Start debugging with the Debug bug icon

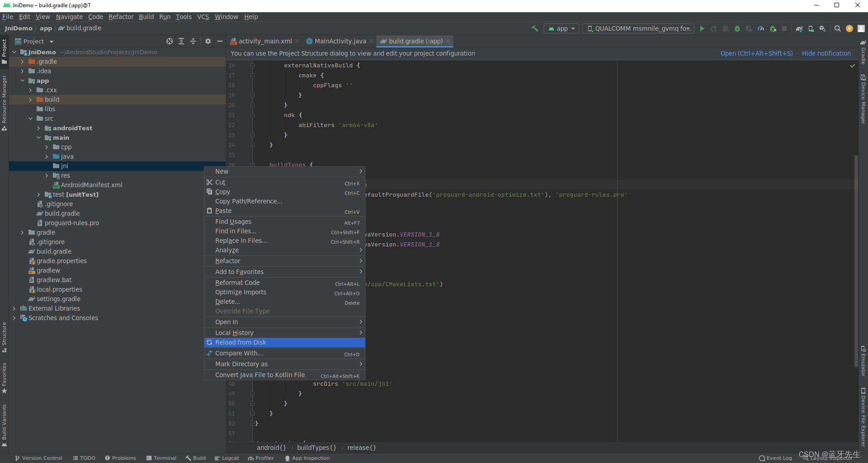pos(737,28)
